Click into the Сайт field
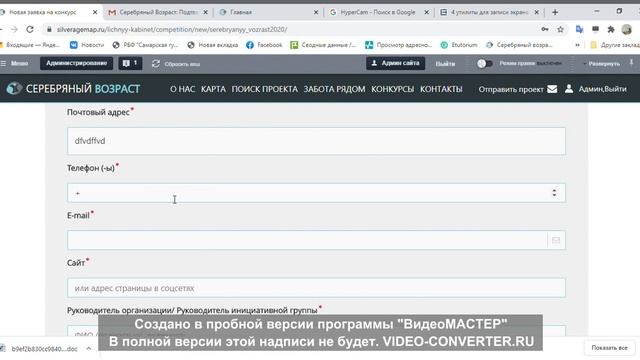This screenshot has width=640, height=360. [316, 288]
